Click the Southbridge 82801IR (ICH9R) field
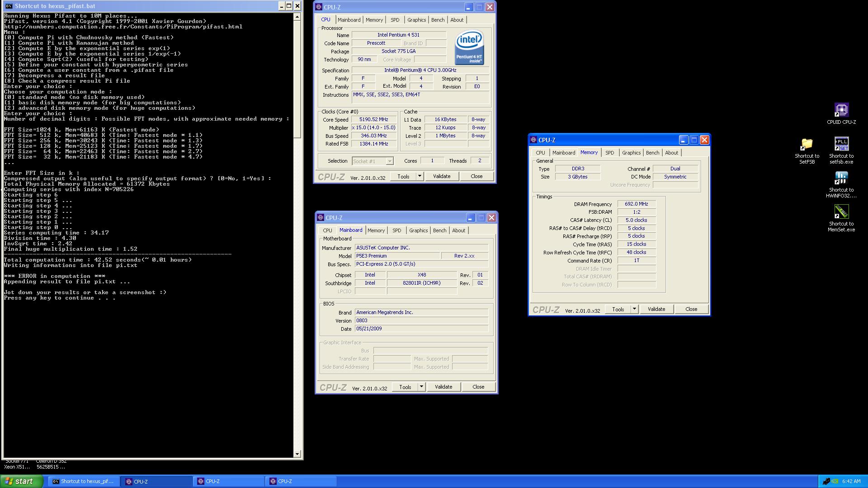868x488 pixels. [421, 283]
